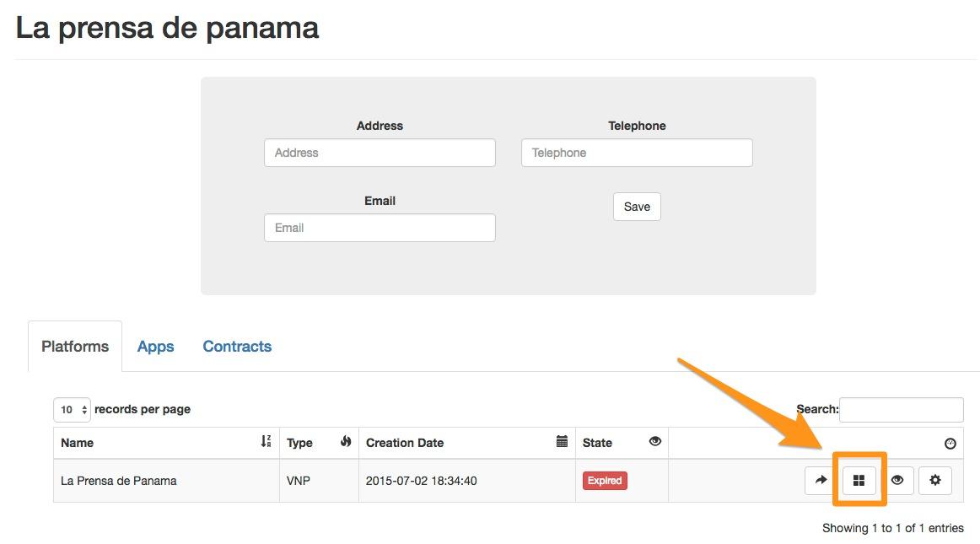Toggle the eye view button in row
This screenshot has width=980, height=544.
click(x=897, y=481)
